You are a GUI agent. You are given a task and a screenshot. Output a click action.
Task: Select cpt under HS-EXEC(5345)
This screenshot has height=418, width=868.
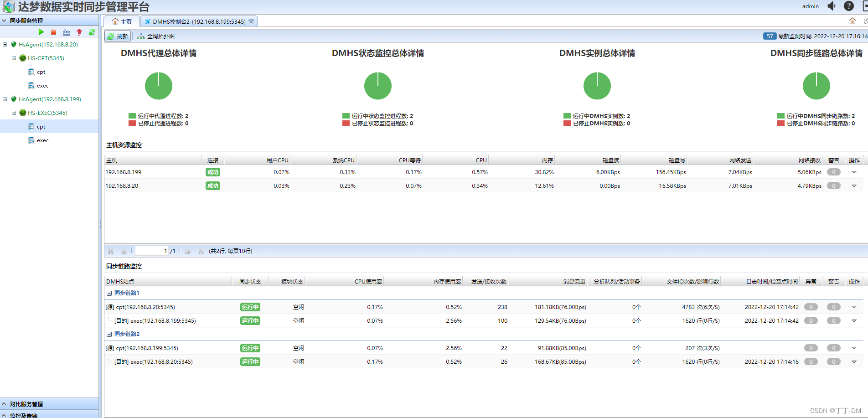[40, 126]
